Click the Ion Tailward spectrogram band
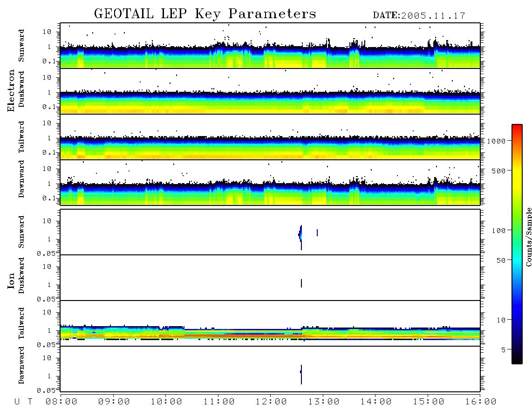The image size is (532, 410). (270, 332)
